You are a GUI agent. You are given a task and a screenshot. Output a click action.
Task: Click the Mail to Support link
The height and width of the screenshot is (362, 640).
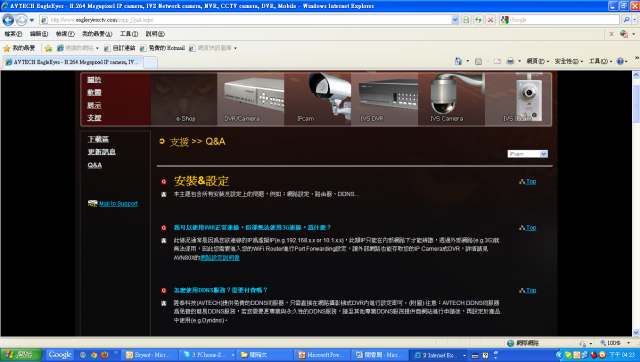pos(118,203)
